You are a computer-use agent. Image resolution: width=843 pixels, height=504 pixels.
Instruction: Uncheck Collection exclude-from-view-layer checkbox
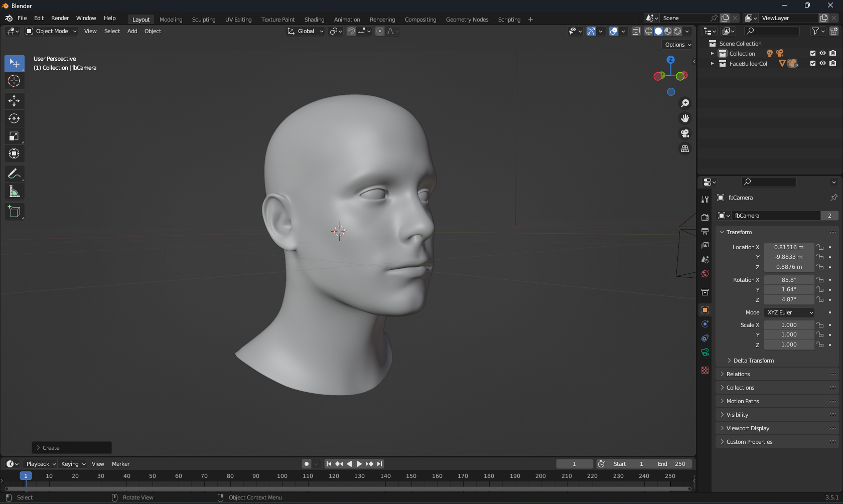[813, 53]
